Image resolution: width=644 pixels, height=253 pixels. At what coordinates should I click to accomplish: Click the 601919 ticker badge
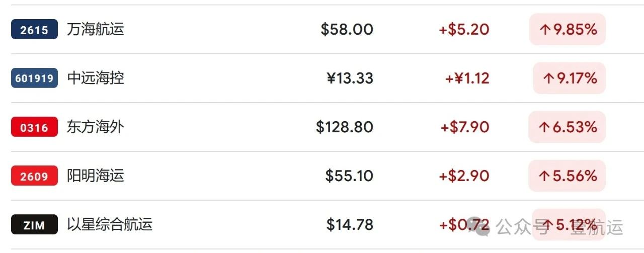click(x=34, y=78)
